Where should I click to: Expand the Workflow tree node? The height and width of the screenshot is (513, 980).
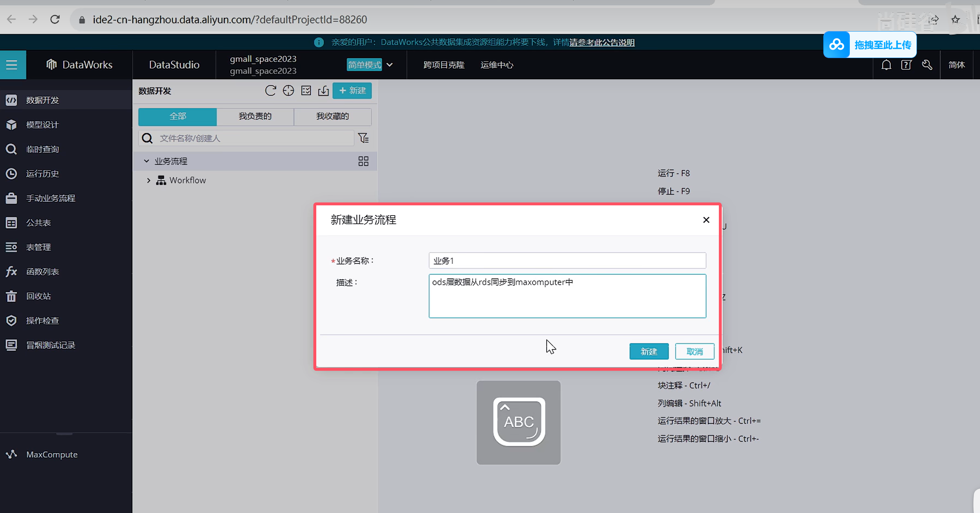pyautogui.click(x=149, y=180)
